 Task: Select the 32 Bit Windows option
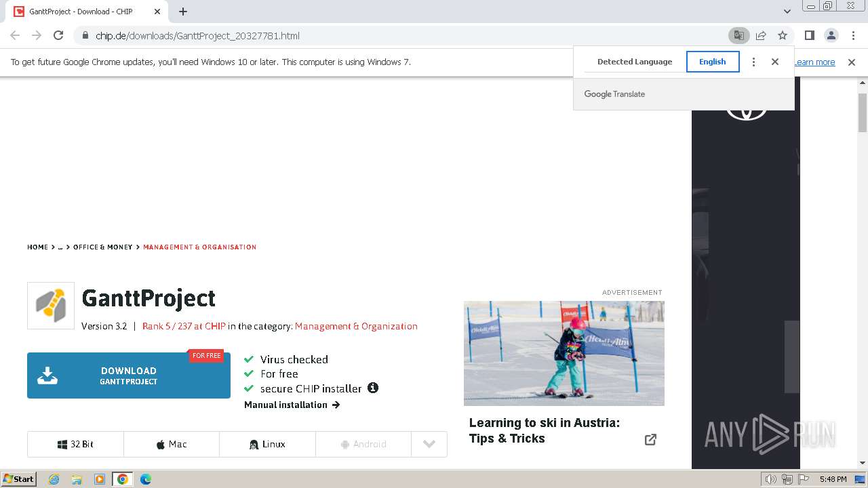[x=75, y=444]
